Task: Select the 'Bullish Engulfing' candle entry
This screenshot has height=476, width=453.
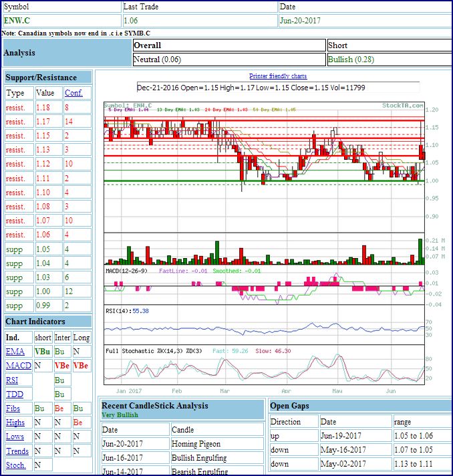Action: (199, 458)
